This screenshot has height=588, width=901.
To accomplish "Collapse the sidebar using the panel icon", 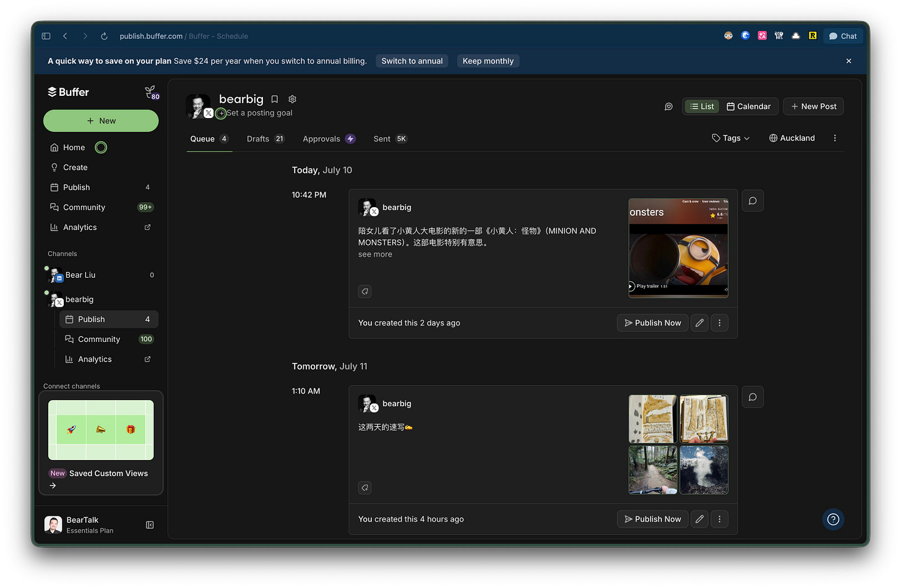I will [x=150, y=525].
